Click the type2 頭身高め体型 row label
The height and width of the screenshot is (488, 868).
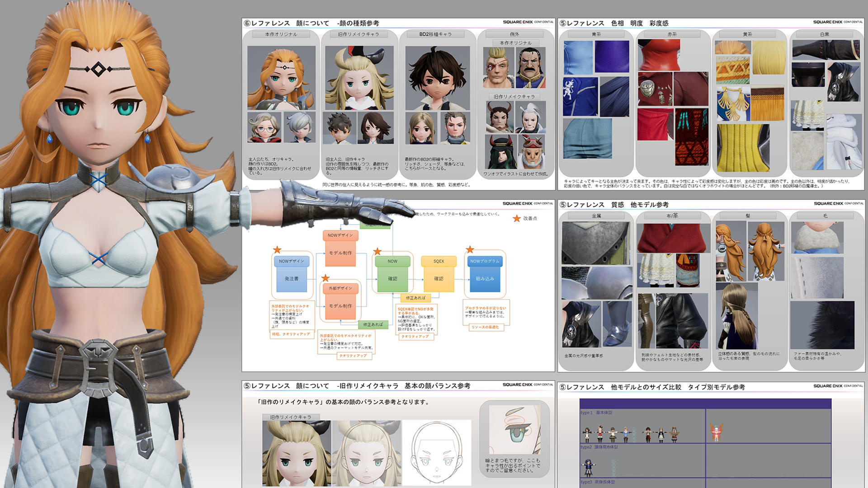click(x=599, y=447)
